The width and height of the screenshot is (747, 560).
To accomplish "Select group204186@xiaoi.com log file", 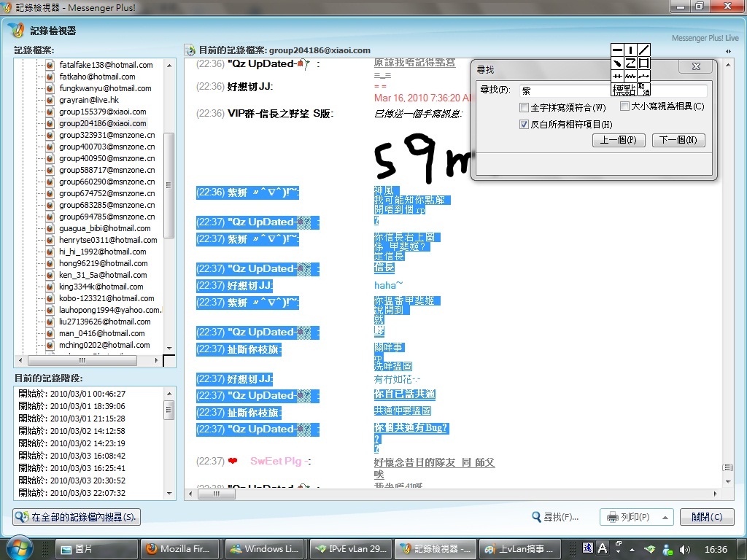I will point(102,123).
